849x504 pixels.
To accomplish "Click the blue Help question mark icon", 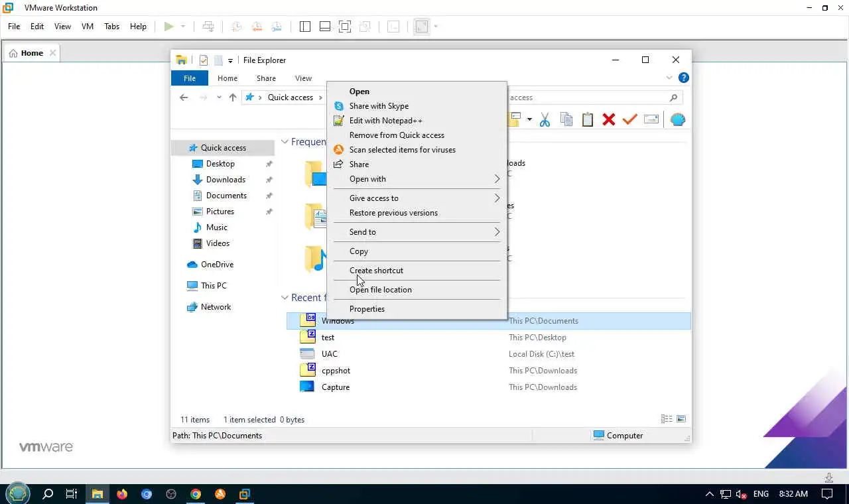I will 683,78.
